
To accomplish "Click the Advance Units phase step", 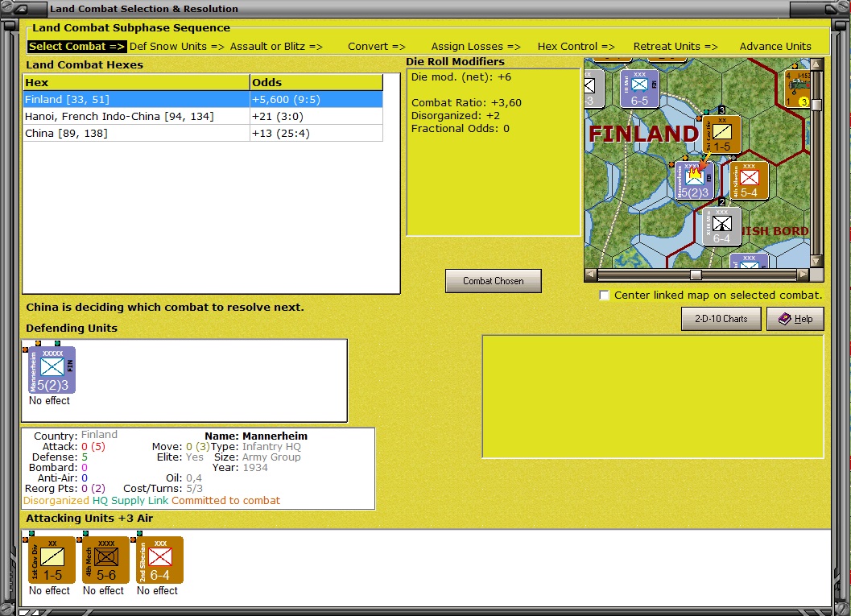I will (775, 47).
